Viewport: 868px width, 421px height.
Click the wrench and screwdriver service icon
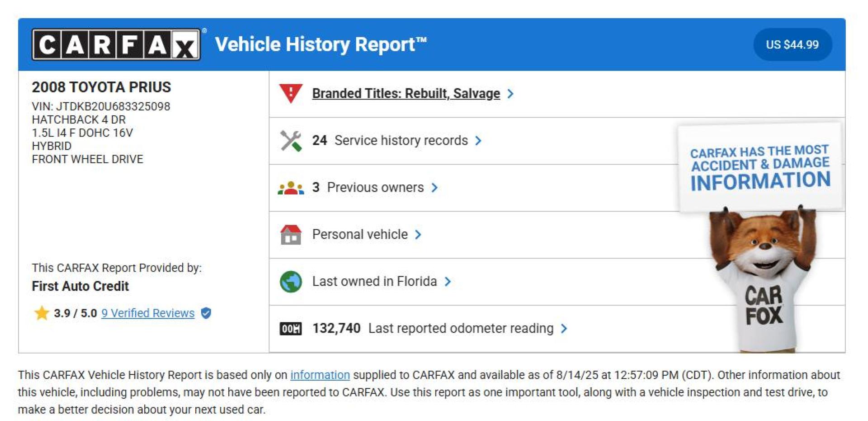coord(291,140)
